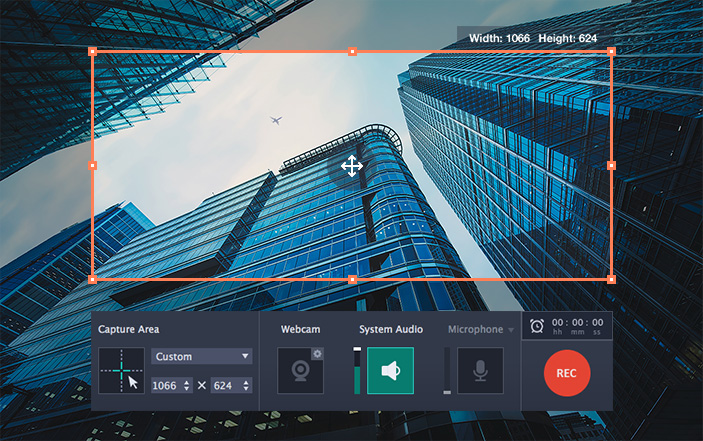
Task: Click the bottom-center frame handle
Action: (352, 280)
